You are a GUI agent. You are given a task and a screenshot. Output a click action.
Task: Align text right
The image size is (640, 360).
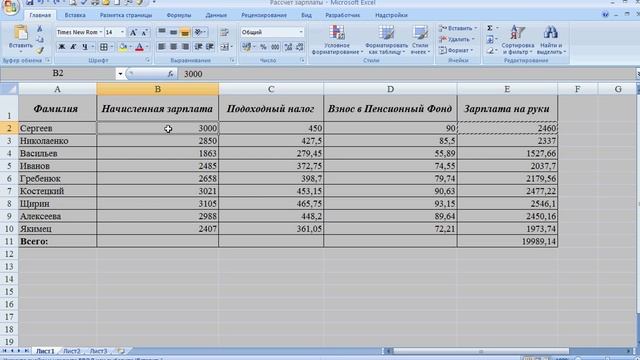(185, 47)
